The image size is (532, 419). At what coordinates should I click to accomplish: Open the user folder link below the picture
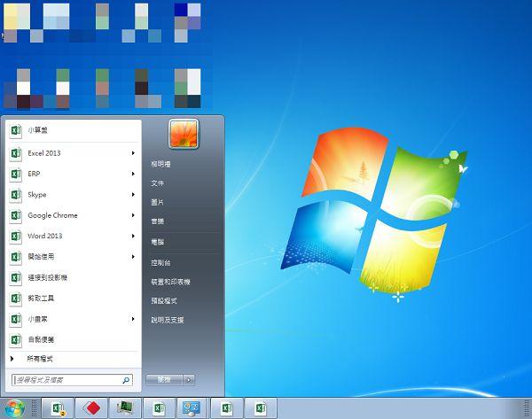click(160, 165)
